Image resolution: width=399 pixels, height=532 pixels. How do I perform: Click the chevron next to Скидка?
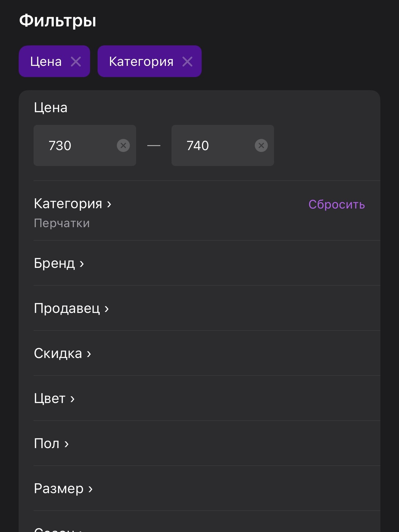coord(89,354)
